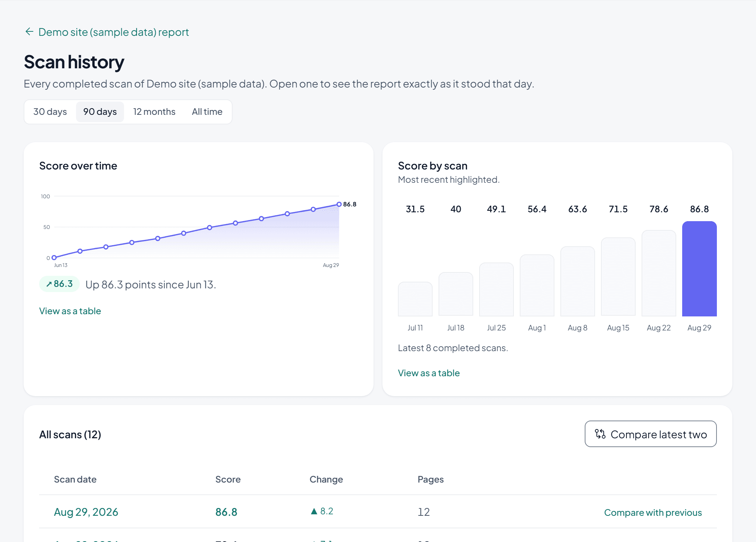
Task: Click the Jul 25 bar
Action: [x=496, y=289]
